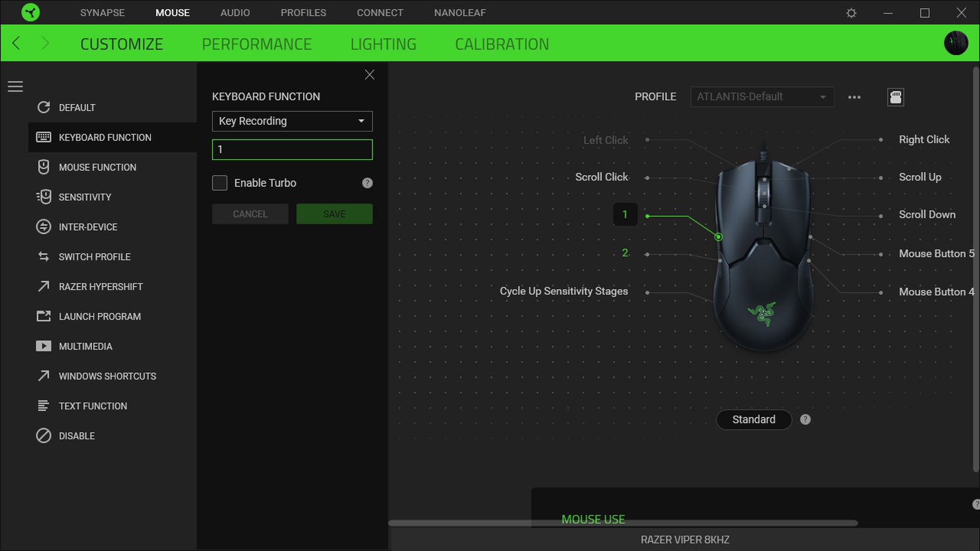Open the hamburger menu
Viewport: 980px width, 551px height.
pyautogui.click(x=15, y=87)
